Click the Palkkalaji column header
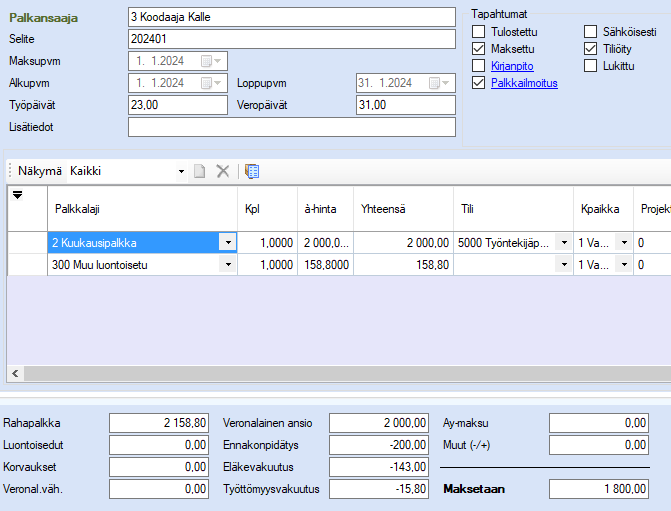Screen dimensions: 671x511 [76, 209]
